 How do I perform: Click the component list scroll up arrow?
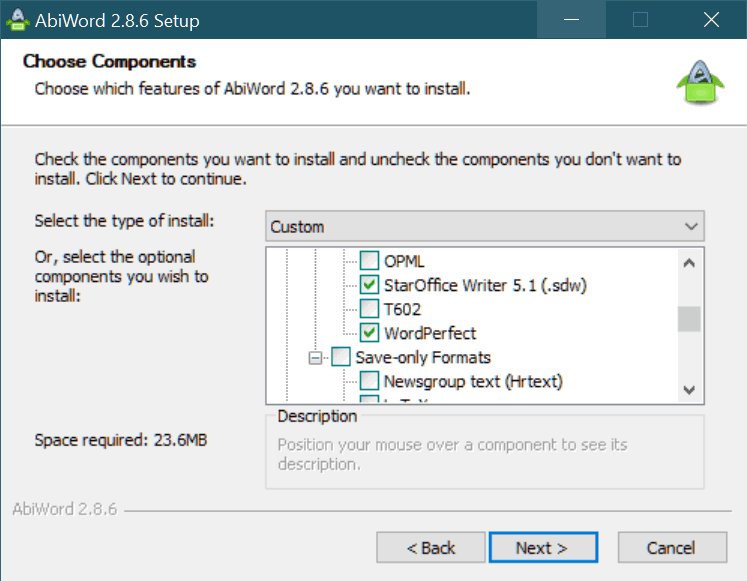(x=689, y=262)
